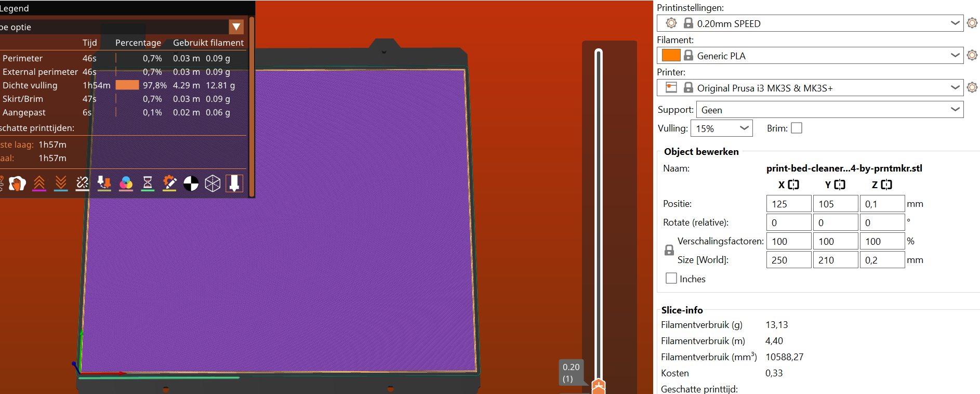Toggle seams chain-link icon

pos(82,183)
